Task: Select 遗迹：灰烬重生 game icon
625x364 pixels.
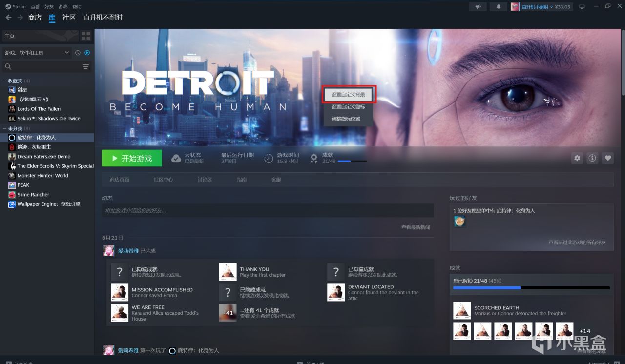Action: tap(12, 147)
